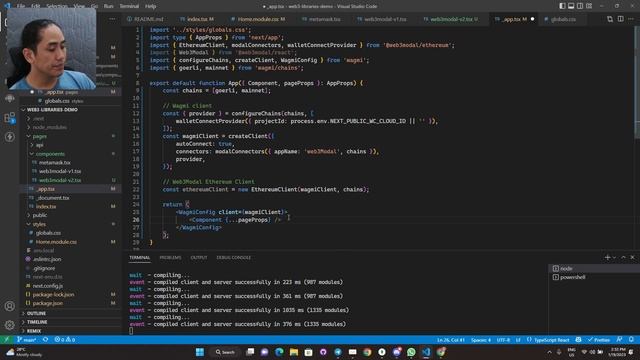Expand the public folder
This screenshot has width=640, height=360.
[70, 215]
